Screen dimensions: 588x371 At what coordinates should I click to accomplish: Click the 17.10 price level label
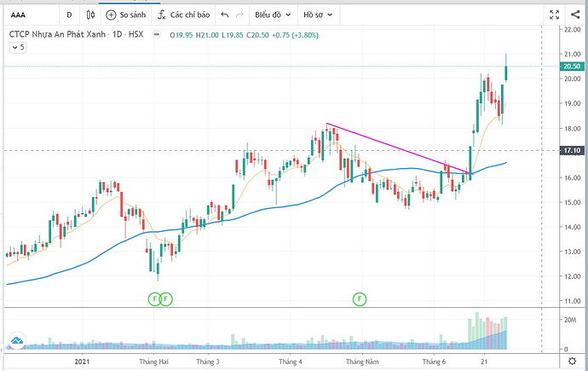(x=572, y=150)
